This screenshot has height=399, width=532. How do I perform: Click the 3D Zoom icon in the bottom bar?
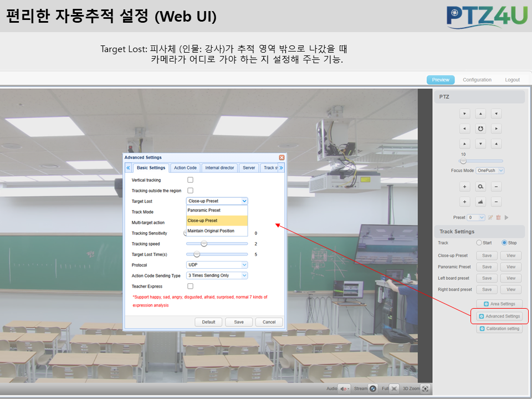pos(425,388)
